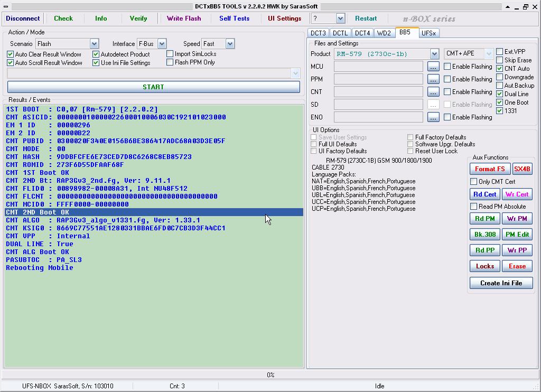Image resolution: width=541 pixels, height=392 pixels.
Task: Select the WD2 tab
Action: (x=384, y=33)
